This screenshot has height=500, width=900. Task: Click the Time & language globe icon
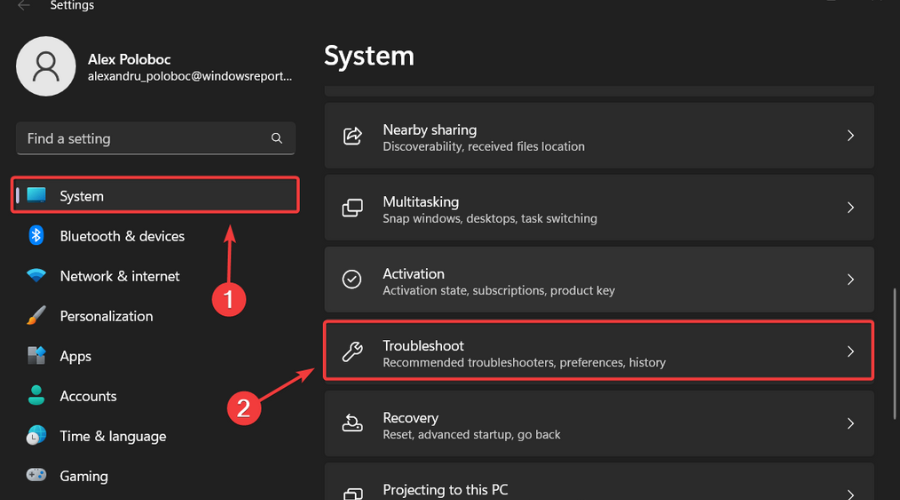tap(37, 436)
